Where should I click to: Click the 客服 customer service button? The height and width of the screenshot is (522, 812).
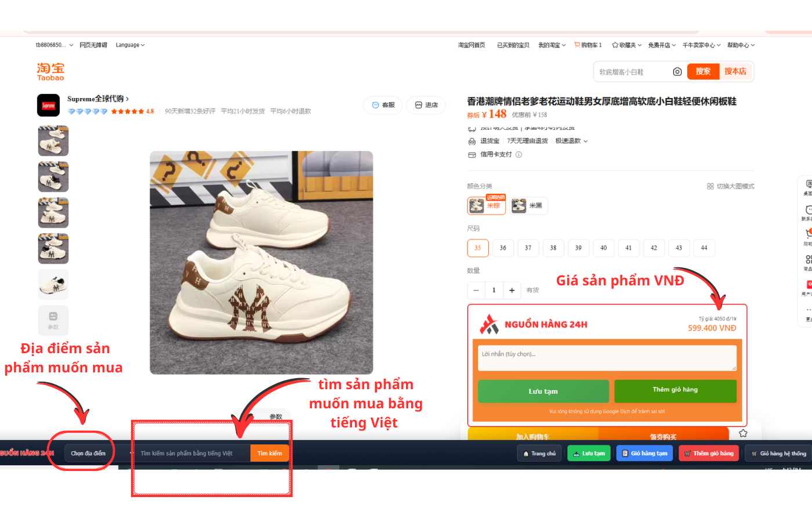tap(383, 105)
